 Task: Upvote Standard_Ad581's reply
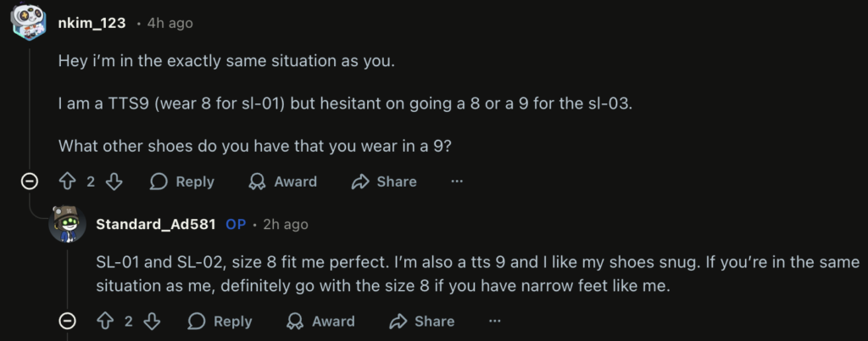point(106,321)
